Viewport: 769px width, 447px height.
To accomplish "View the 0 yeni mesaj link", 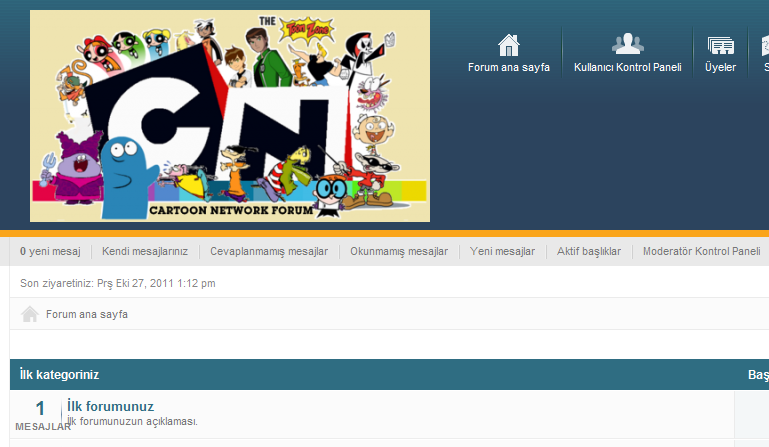I will click(50, 251).
